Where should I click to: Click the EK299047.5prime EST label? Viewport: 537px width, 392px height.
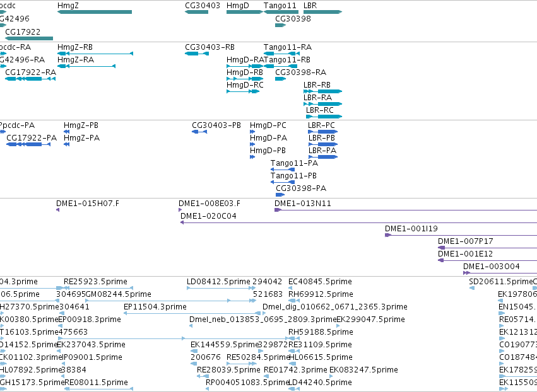pos(370,320)
